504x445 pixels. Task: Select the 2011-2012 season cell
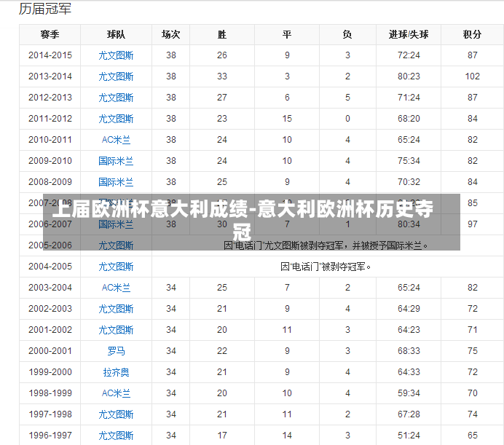coord(50,119)
